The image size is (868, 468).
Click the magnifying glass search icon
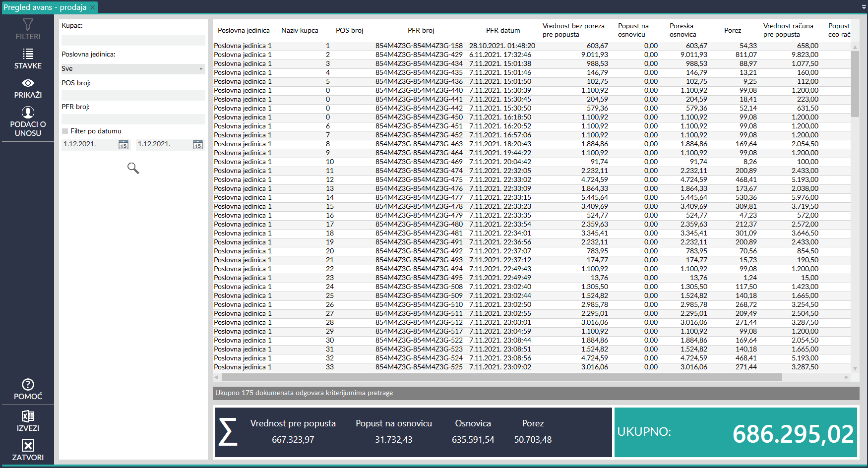133,169
